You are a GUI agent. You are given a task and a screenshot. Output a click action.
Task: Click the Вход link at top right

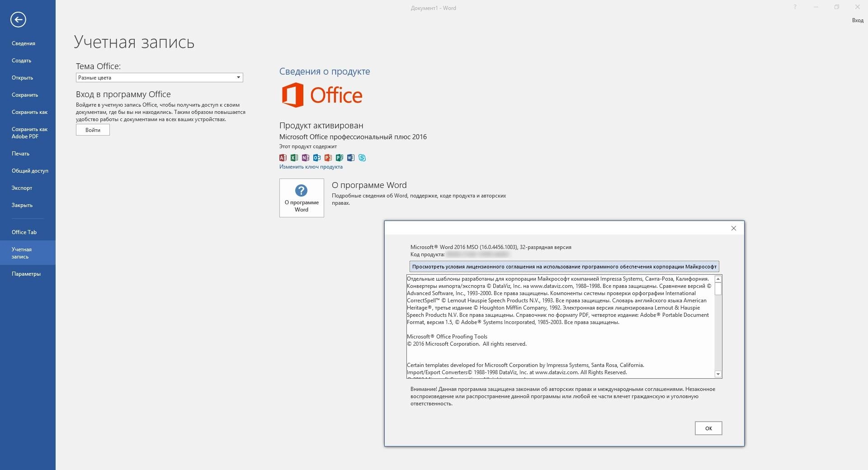tap(858, 20)
